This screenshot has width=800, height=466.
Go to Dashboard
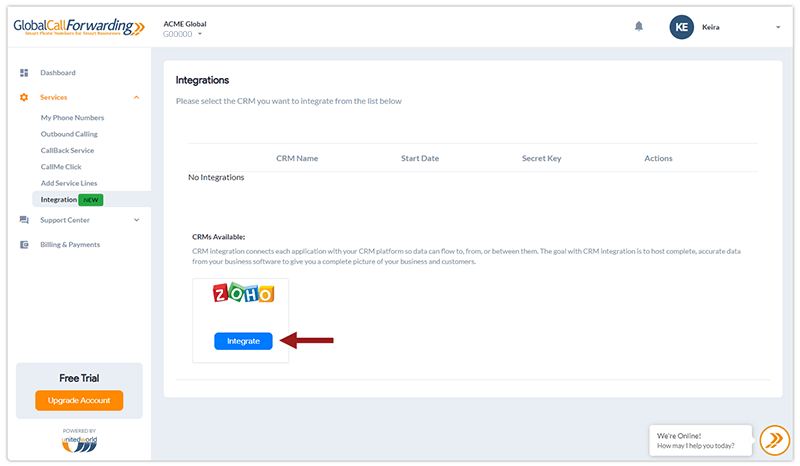coord(58,72)
